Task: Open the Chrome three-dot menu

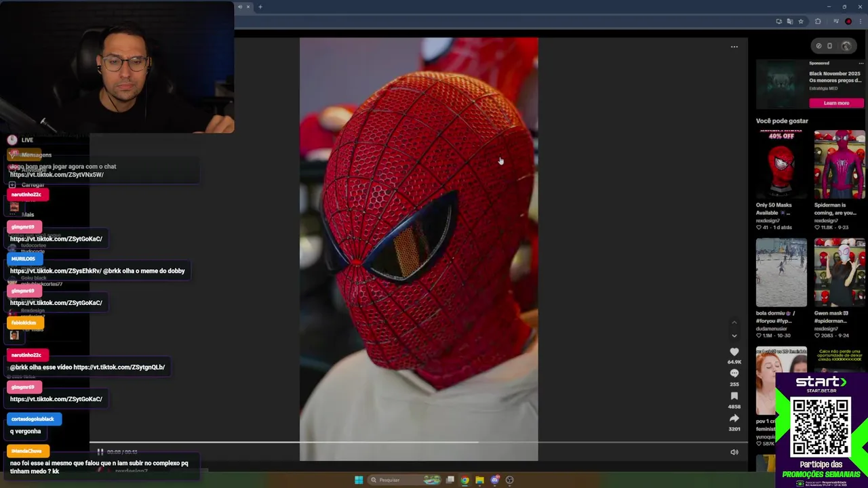Action: (860, 21)
